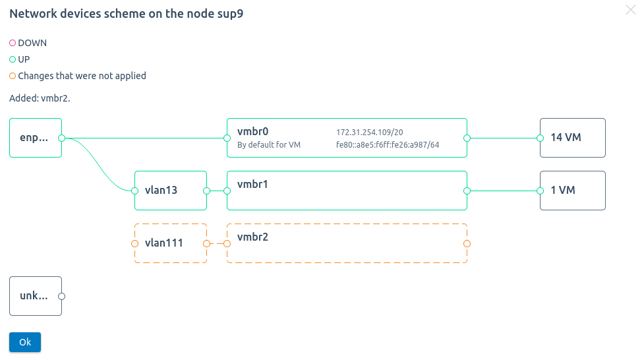
Task: Select the enp... network interface node
Action: coord(34,138)
